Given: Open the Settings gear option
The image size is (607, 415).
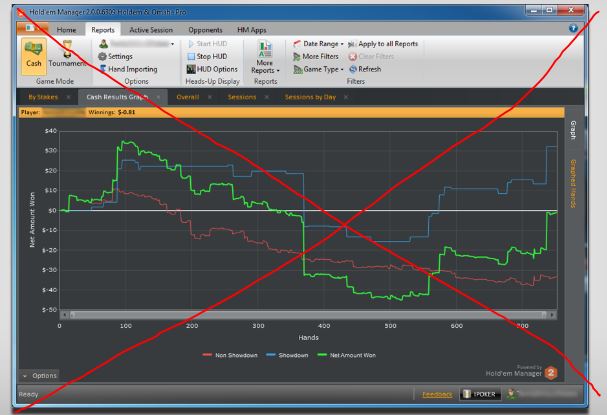Looking at the screenshot, I should (115, 57).
